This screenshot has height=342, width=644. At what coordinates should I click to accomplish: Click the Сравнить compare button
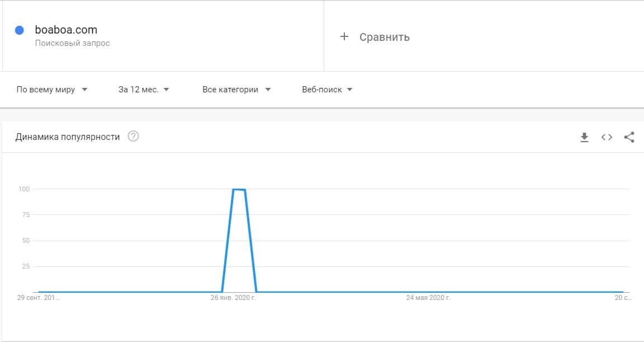(384, 37)
